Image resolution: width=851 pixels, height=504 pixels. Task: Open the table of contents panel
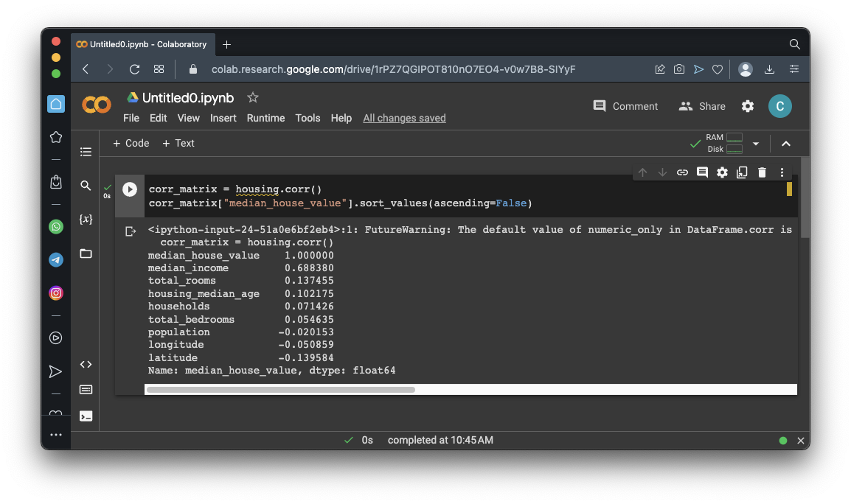86,152
